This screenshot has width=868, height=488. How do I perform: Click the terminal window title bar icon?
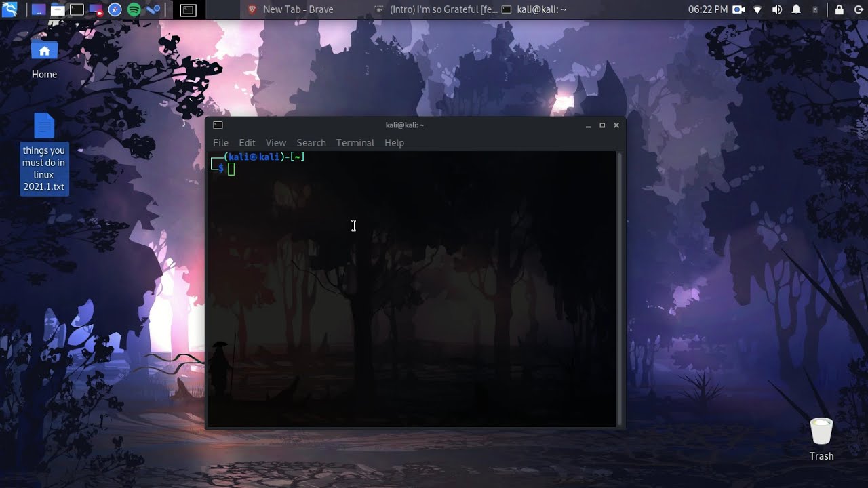click(218, 125)
